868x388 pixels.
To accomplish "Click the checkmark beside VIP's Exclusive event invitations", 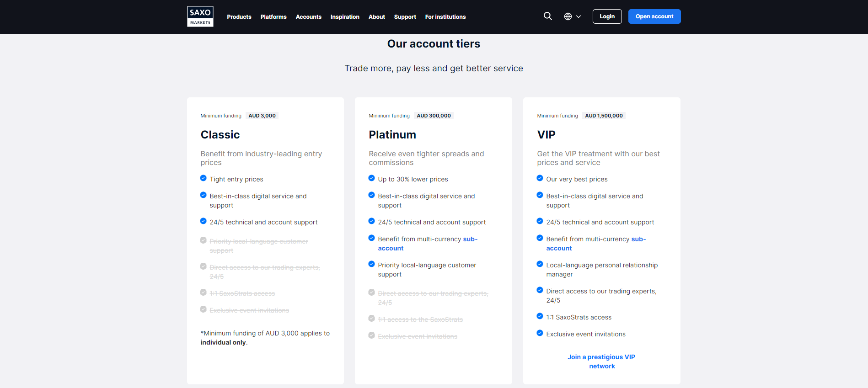I will pos(540,333).
